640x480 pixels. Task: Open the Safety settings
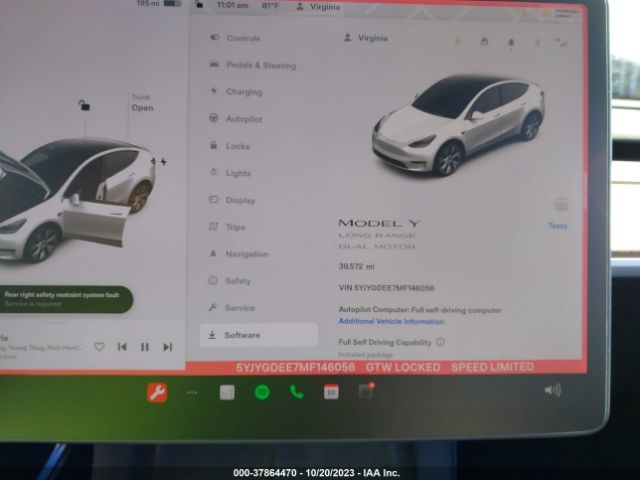click(230, 280)
